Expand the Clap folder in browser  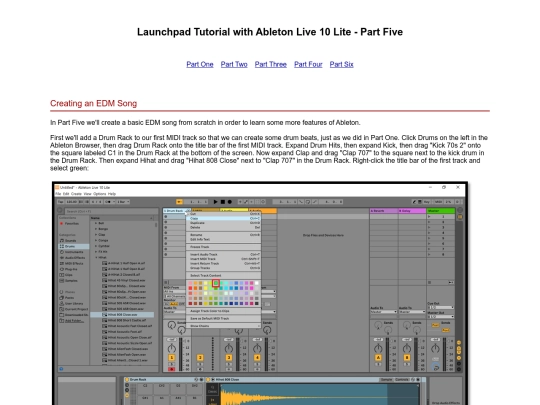[x=96, y=235]
